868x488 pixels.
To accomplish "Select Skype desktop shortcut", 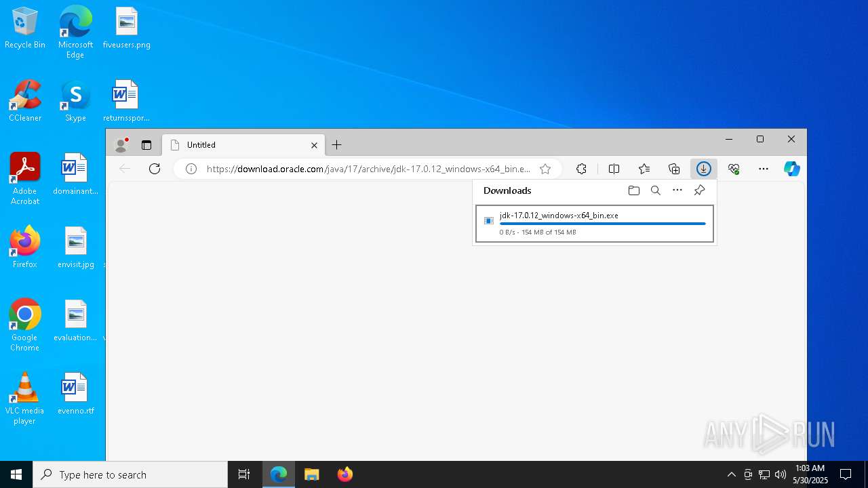I will [x=75, y=102].
